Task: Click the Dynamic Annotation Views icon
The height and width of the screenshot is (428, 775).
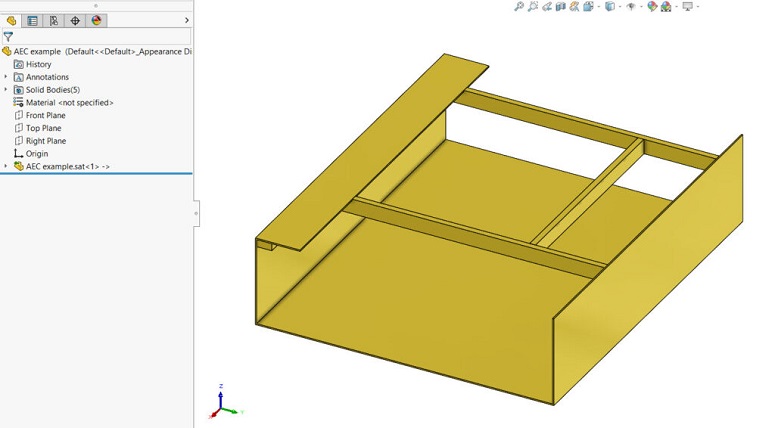Action: pyautogui.click(x=574, y=6)
